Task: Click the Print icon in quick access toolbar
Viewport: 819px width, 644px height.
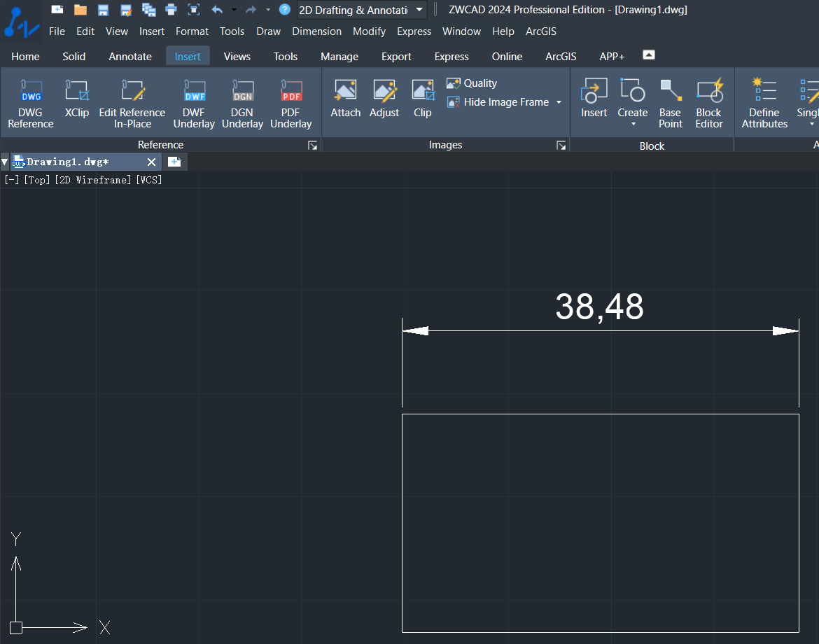Action: coord(171,9)
